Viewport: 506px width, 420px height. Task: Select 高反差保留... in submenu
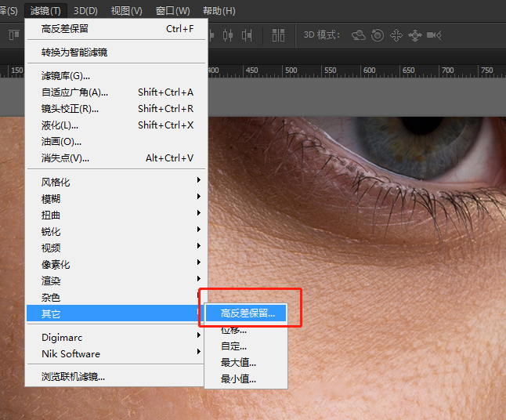(246, 313)
